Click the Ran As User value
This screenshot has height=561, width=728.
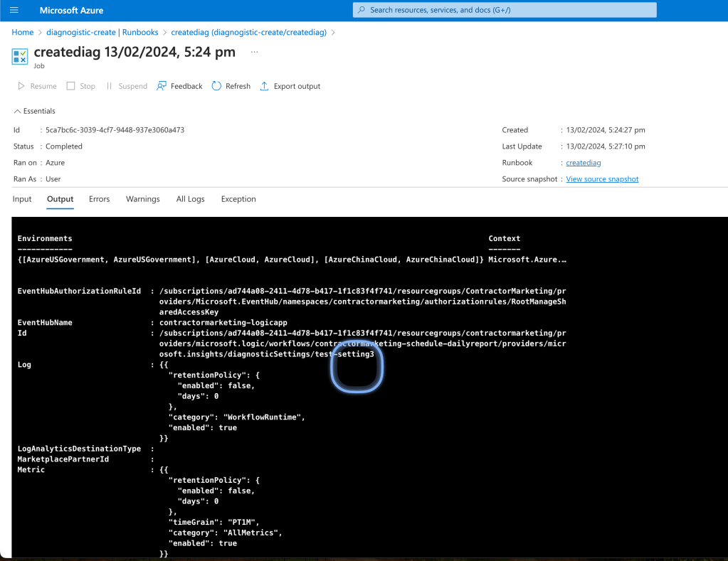click(53, 178)
